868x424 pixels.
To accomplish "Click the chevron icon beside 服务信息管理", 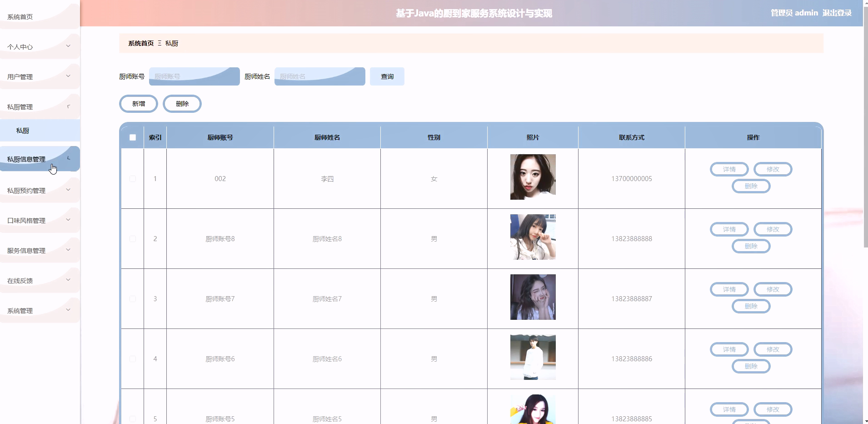I will click(x=68, y=249).
